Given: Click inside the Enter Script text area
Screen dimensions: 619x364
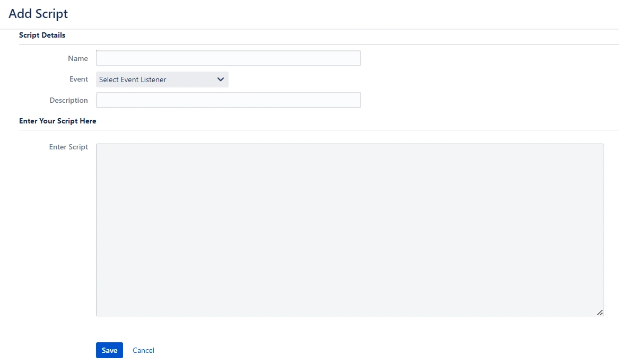Looking at the screenshot, I should pyautogui.click(x=350, y=230).
